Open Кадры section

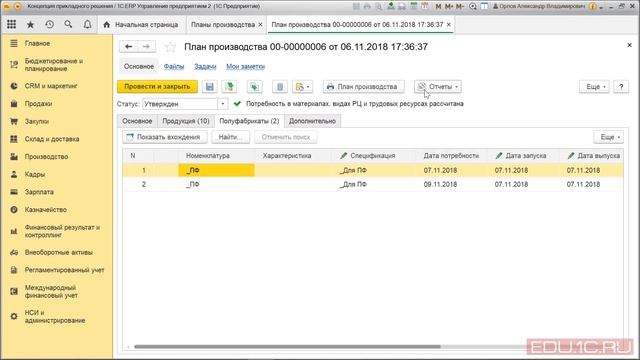pos(57,174)
